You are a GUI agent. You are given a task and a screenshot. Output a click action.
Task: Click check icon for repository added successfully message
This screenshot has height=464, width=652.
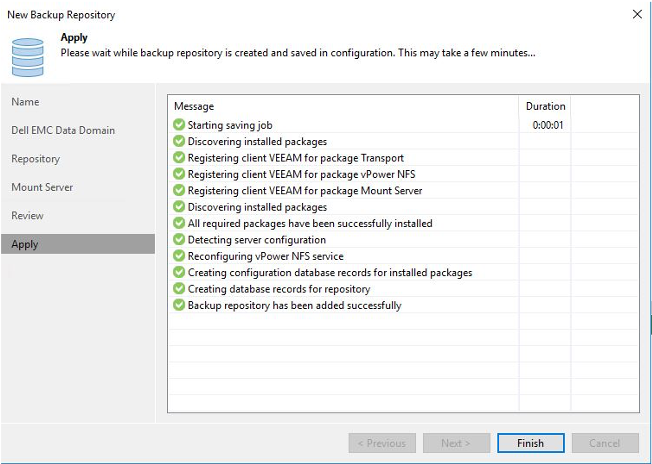(x=179, y=305)
